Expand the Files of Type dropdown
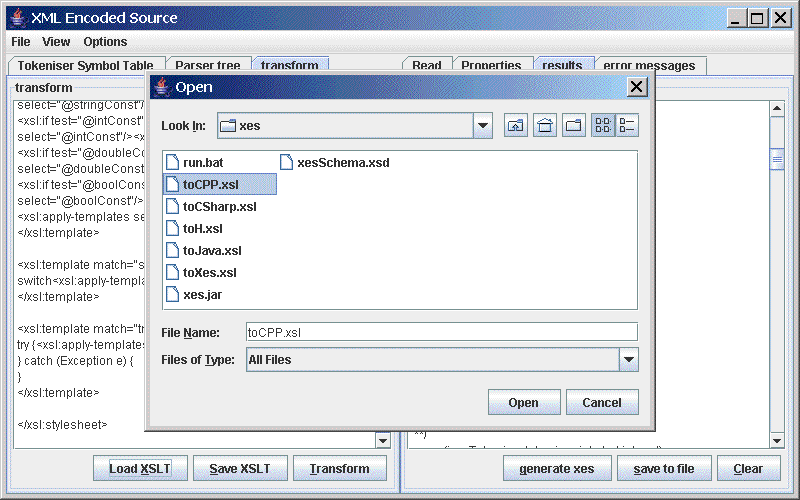The image size is (800, 500). point(628,360)
